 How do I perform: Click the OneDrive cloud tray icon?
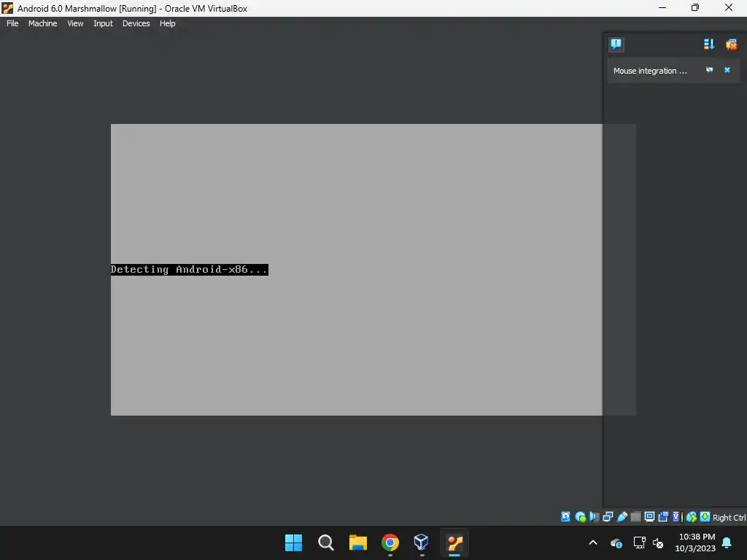click(616, 542)
